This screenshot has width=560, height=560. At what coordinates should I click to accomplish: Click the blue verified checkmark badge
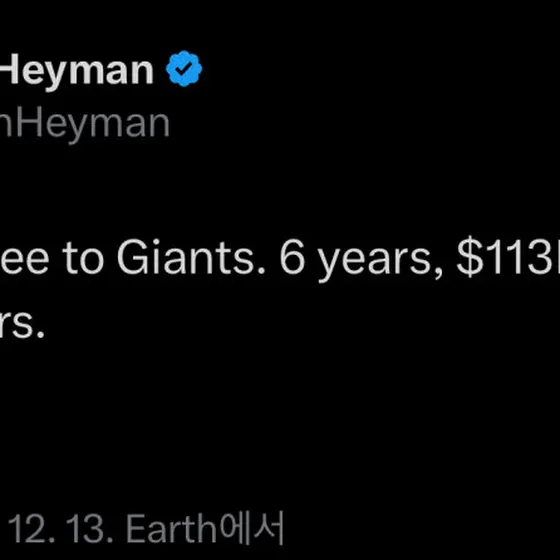point(184,69)
